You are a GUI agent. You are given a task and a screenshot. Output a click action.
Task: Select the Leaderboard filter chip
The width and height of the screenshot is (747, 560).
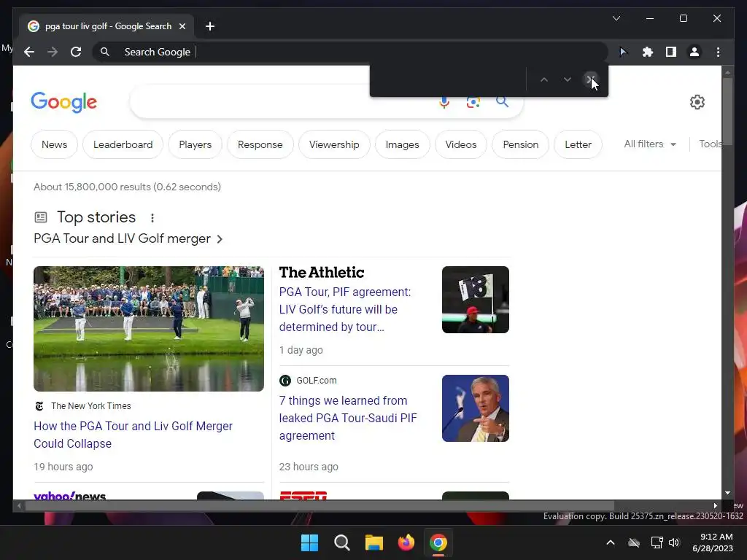[x=123, y=144]
